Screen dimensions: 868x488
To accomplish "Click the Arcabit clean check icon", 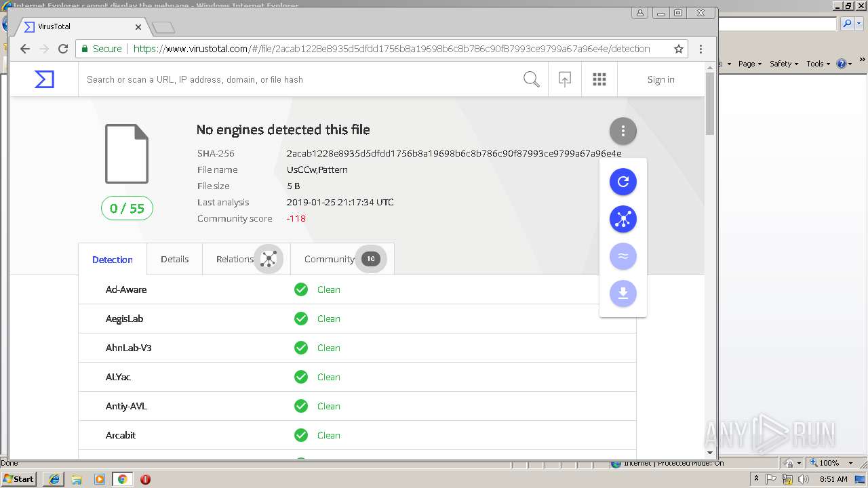I will (301, 435).
